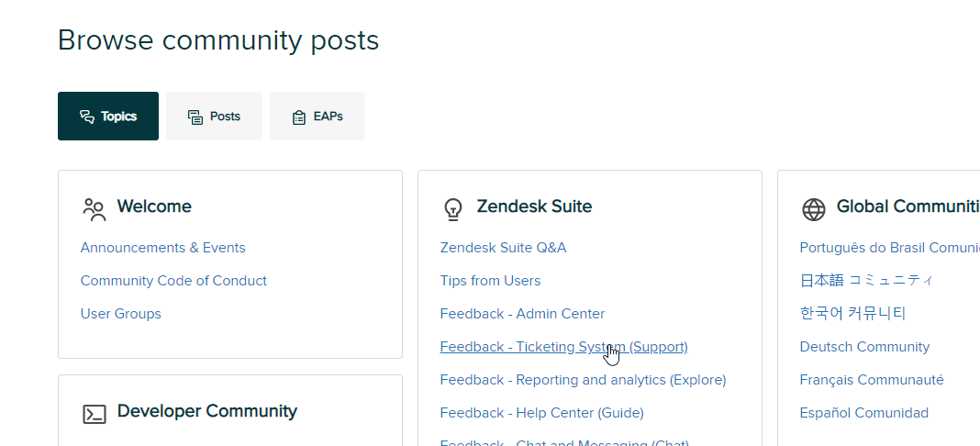
Task: Click the Zendesk Suite lightbulb icon
Action: [452, 210]
